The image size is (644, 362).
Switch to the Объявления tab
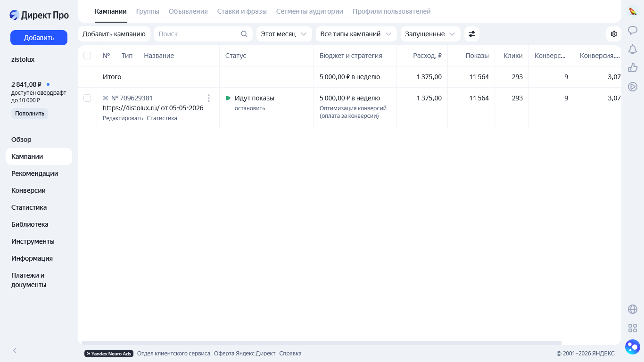point(188,11)
